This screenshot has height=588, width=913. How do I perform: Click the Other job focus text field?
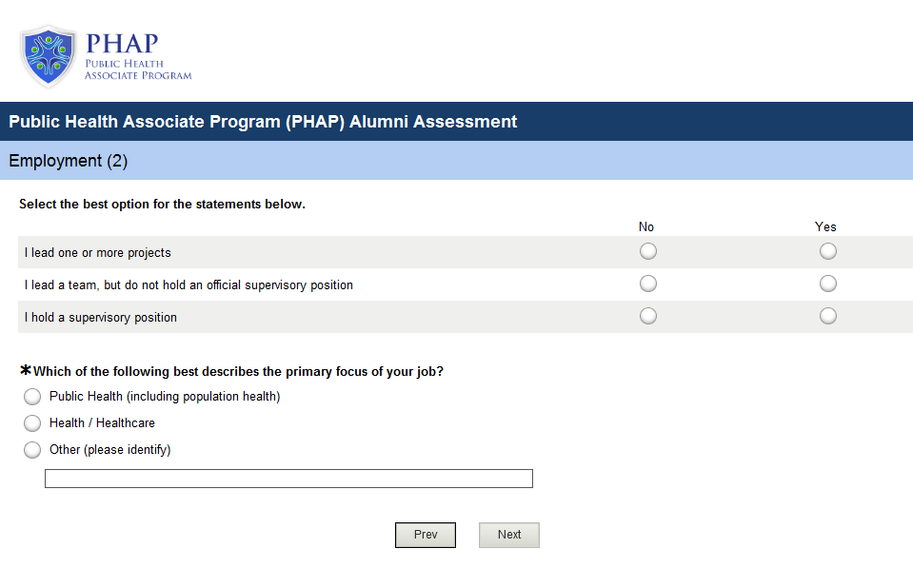pyautogui.click(x=288, y=479)
